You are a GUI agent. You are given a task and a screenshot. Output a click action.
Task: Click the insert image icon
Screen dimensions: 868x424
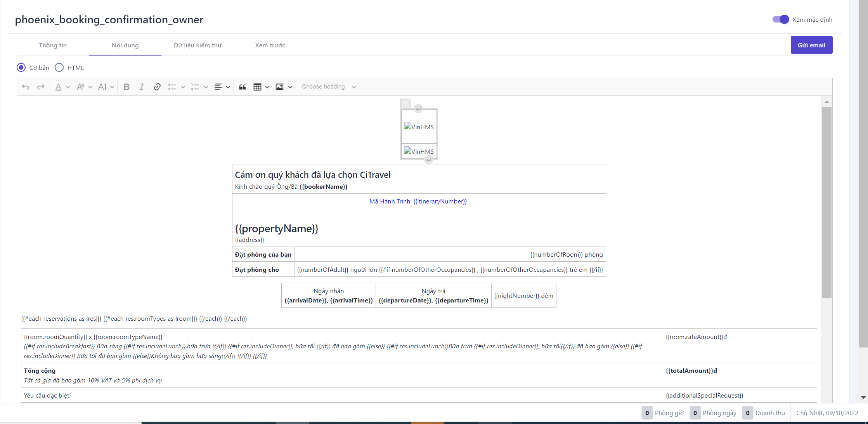click(x=279, y=87)
